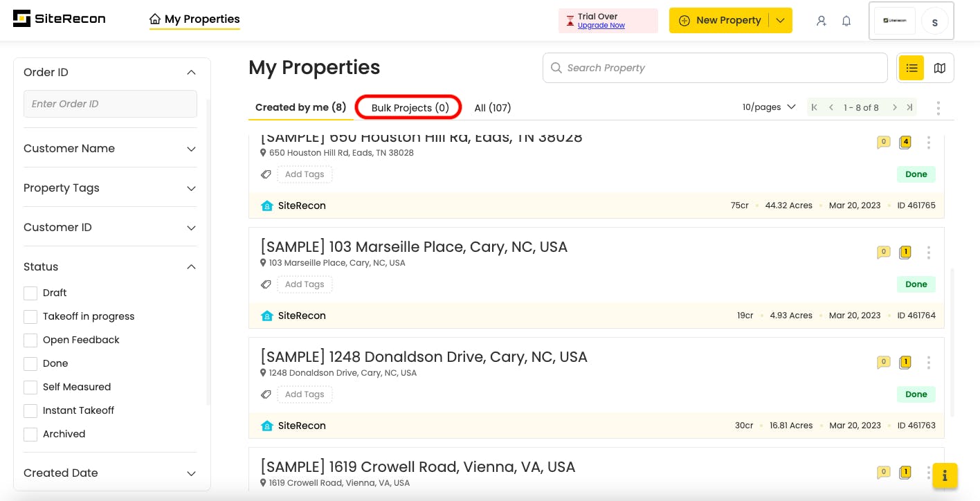Open layers count icon for 650 Houston Hill

905,143
